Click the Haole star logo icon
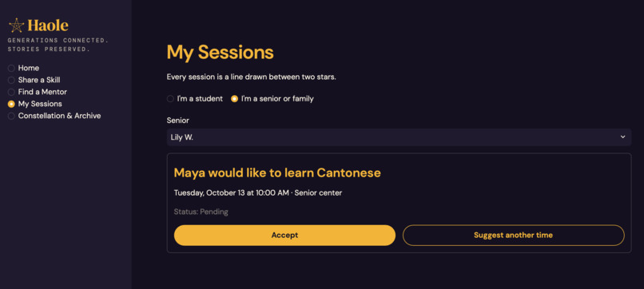 [x=17, y=26]
